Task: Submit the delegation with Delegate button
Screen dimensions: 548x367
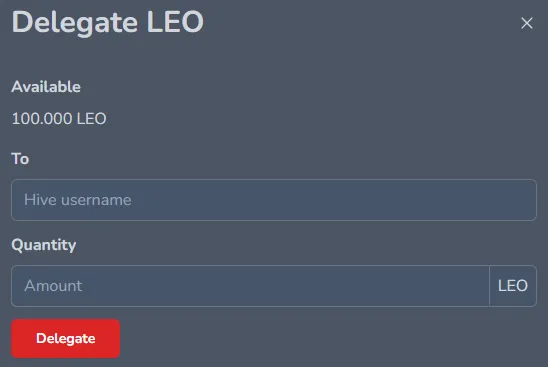Action: point(66,338)
